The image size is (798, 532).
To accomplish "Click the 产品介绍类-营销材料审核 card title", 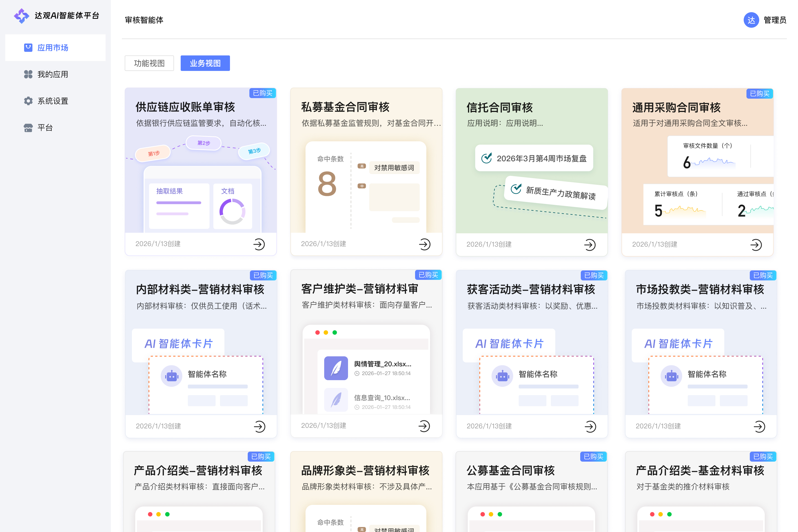I will point(198,470).
